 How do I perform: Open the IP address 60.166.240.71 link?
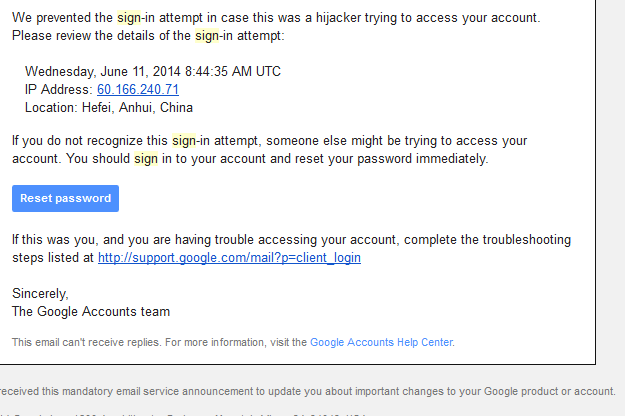138,89
